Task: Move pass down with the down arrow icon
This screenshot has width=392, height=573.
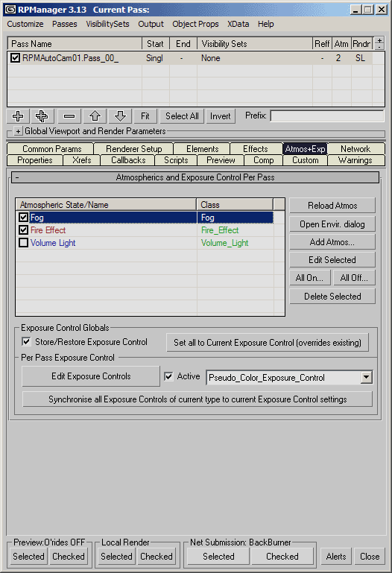Action: click(120, 116)
